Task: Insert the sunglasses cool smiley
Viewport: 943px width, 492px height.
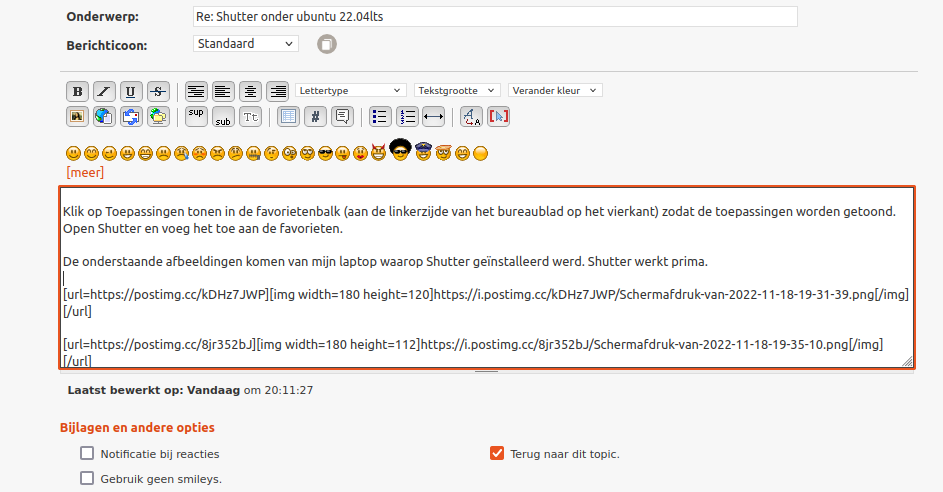Action: coord(325,153)
